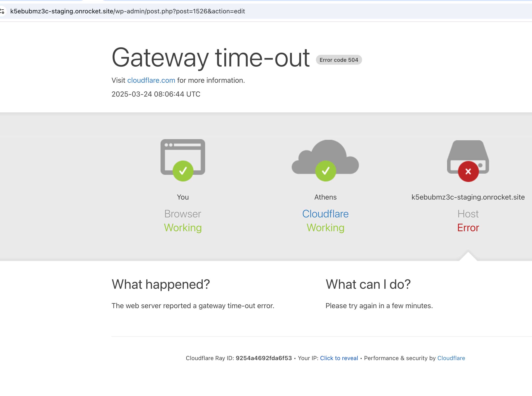Image resolution: width=532 pixels, height=396 pixels.
Task: Click the browser window icon above You
Action: point(183,157)
